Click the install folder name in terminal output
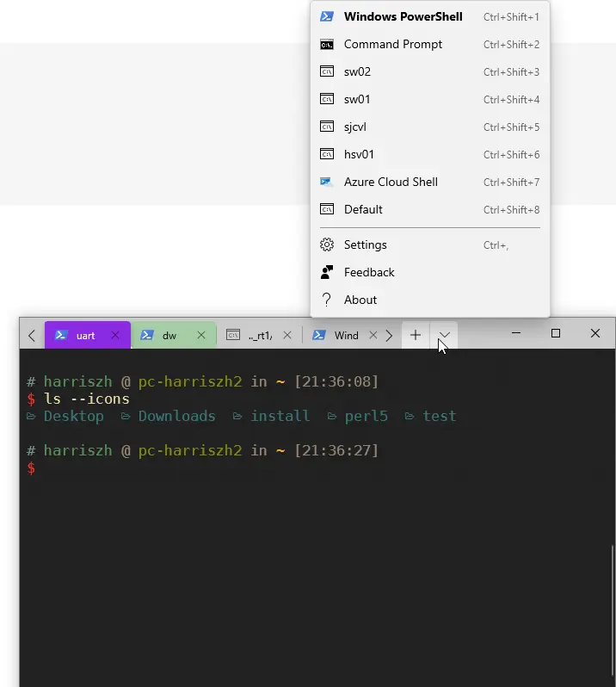The image size is (616, 687). click(x=280, y=416)
